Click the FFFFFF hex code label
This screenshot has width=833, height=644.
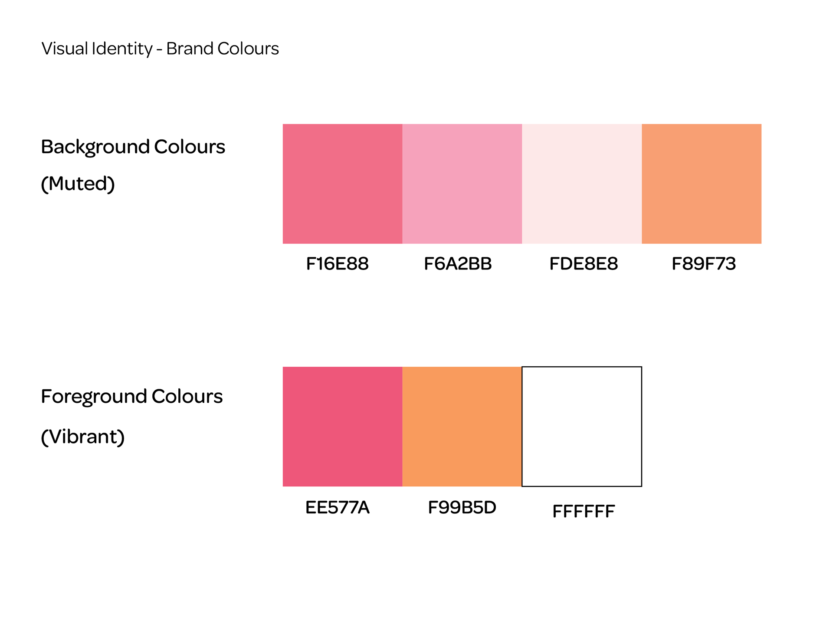(x=584, y=511)
